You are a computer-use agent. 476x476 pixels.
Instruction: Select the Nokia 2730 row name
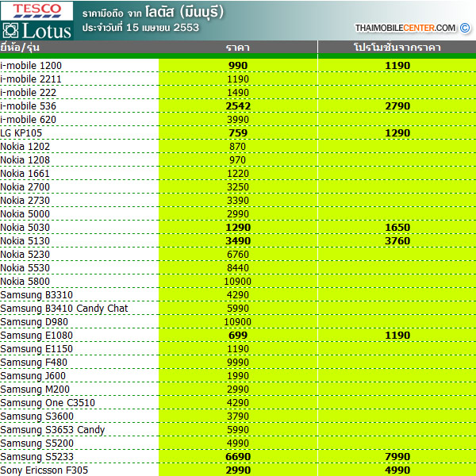click(25, 201)
